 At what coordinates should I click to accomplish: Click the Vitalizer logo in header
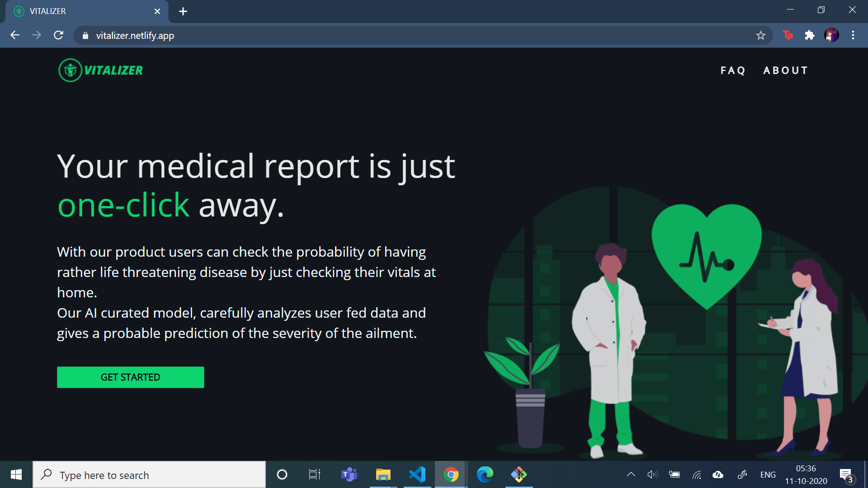pyautogui.click(x=101, y=70)
